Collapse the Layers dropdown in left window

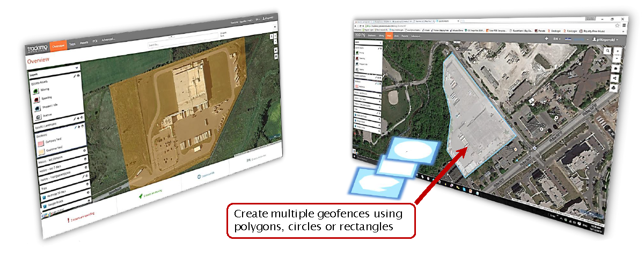pyautogui.click(x=77, y=68)
